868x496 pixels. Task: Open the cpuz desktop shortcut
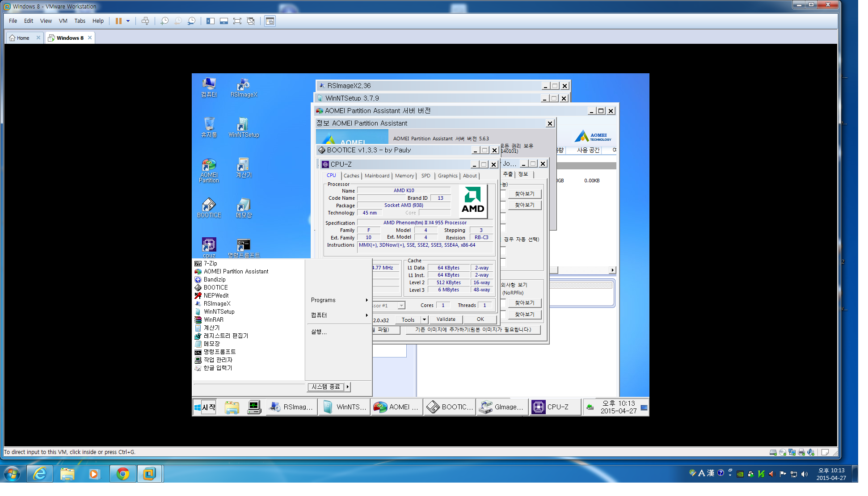(x=209, y=248)
